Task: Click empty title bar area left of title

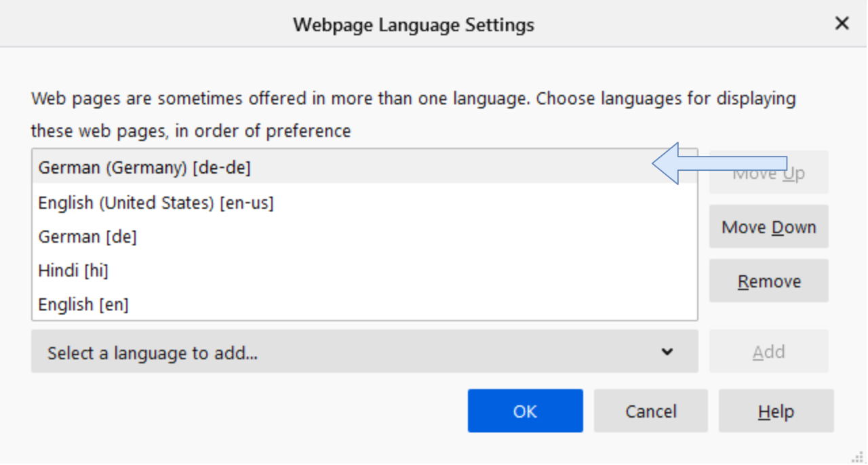Action: click(x=136, y=25)
